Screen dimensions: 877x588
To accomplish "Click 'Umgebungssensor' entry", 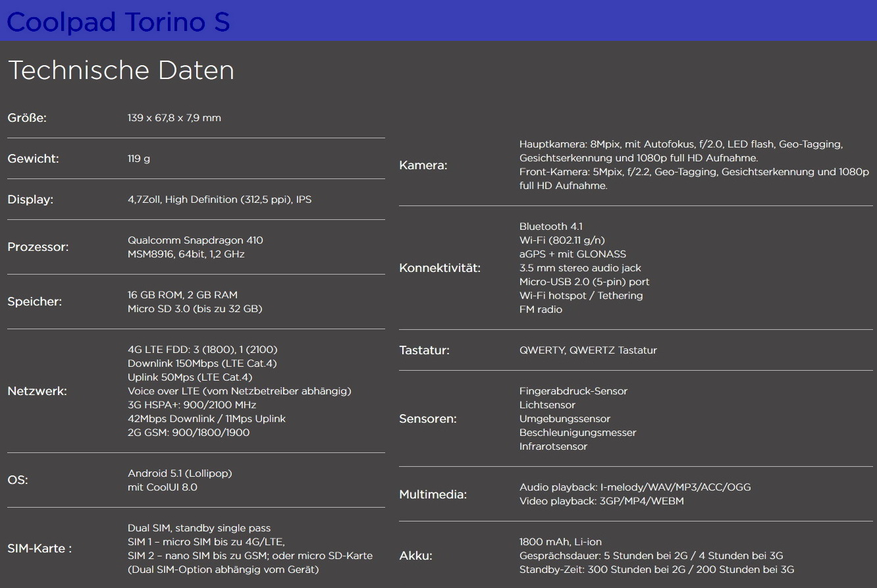I will click(x=565, y=419).
